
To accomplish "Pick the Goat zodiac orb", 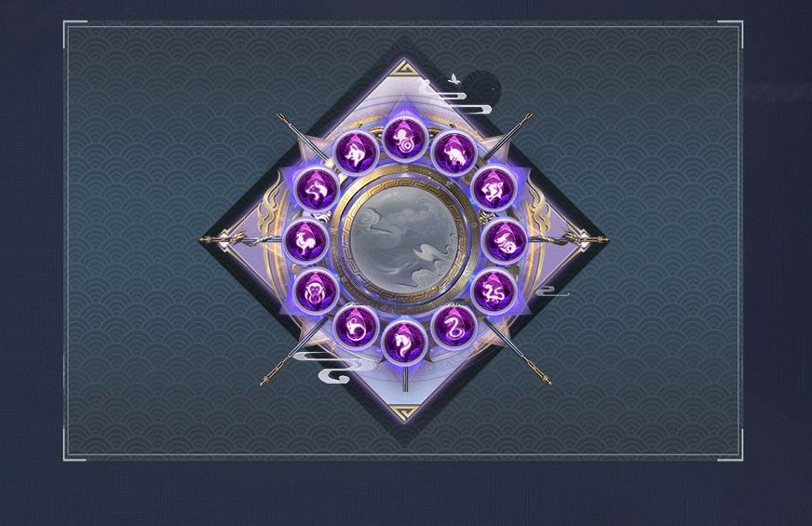I will (x=356, y=327).
